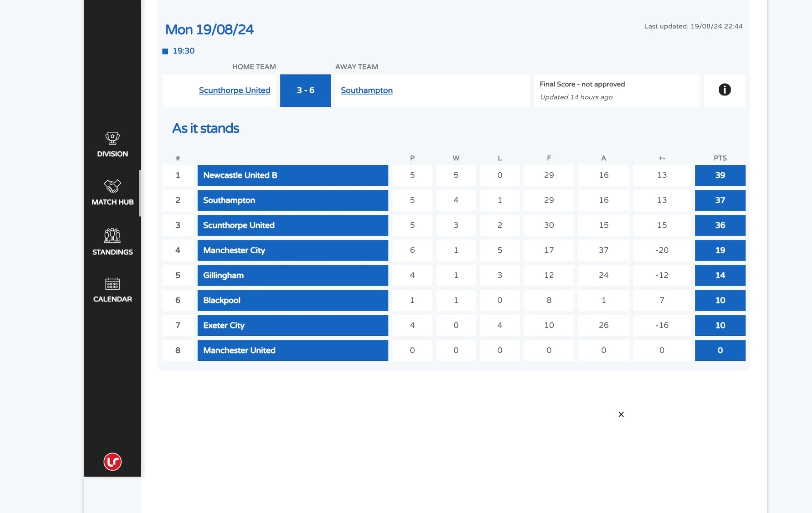The image size is (812, 513).
Task: Select Southampton row in standings table
Action: (453, 200)
